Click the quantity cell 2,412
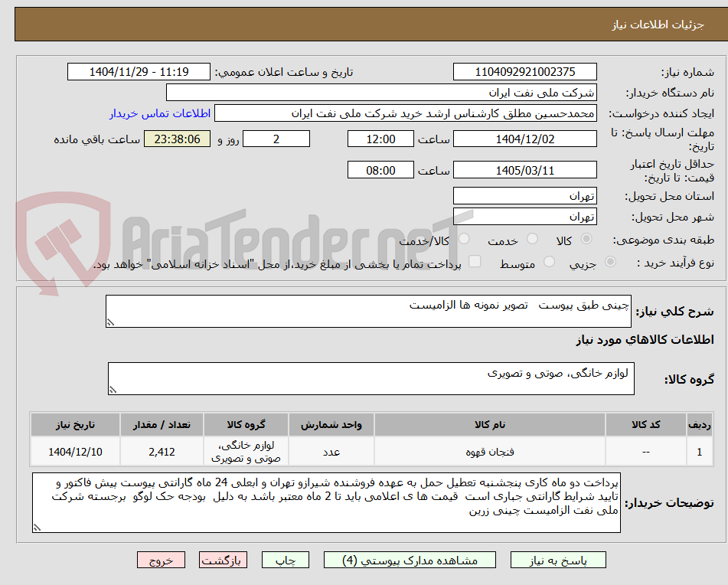This screenshot has height=585, width=728. coord(162,451)
